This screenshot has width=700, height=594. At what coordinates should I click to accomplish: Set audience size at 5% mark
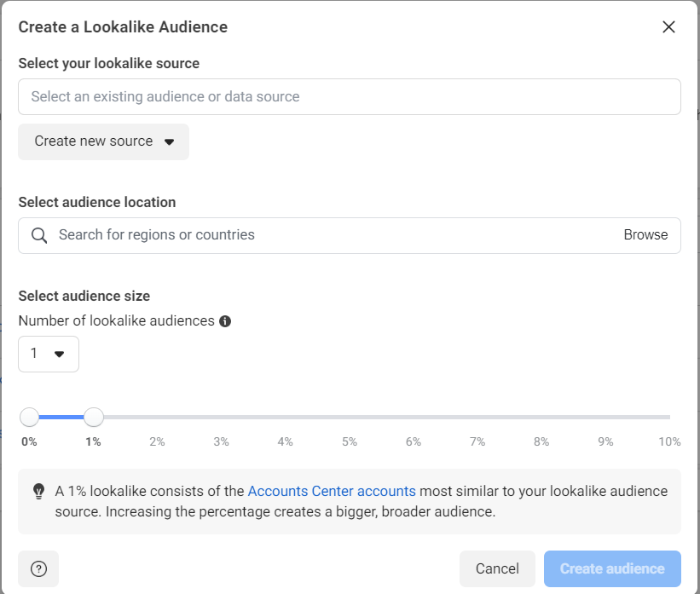pos(350,417)
